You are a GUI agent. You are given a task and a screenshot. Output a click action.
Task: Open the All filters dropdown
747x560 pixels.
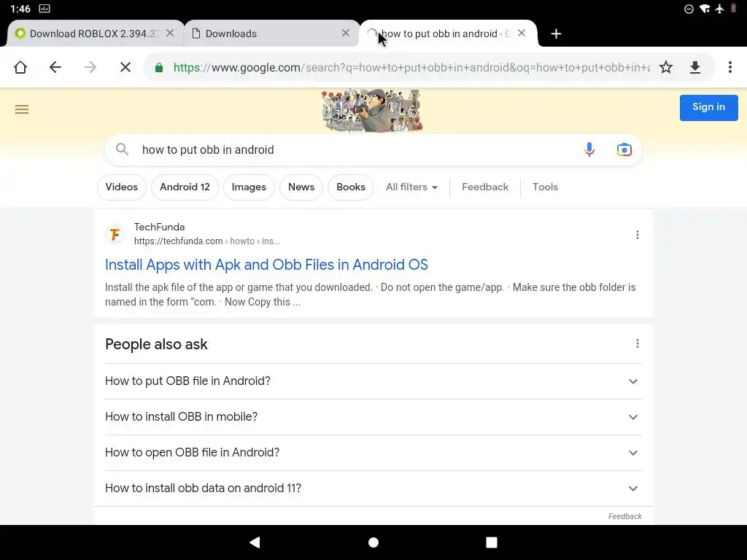pos(411,187)
